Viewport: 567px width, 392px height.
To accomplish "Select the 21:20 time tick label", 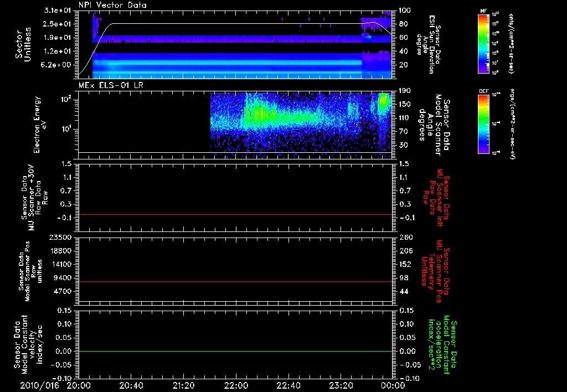I will point(183,385).
